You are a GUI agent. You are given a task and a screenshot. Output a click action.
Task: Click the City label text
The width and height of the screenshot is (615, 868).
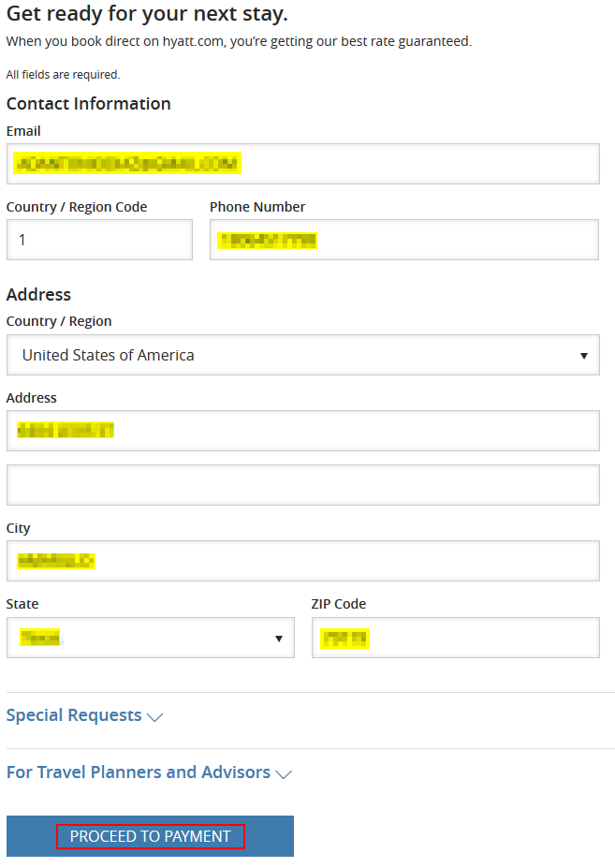19,528
